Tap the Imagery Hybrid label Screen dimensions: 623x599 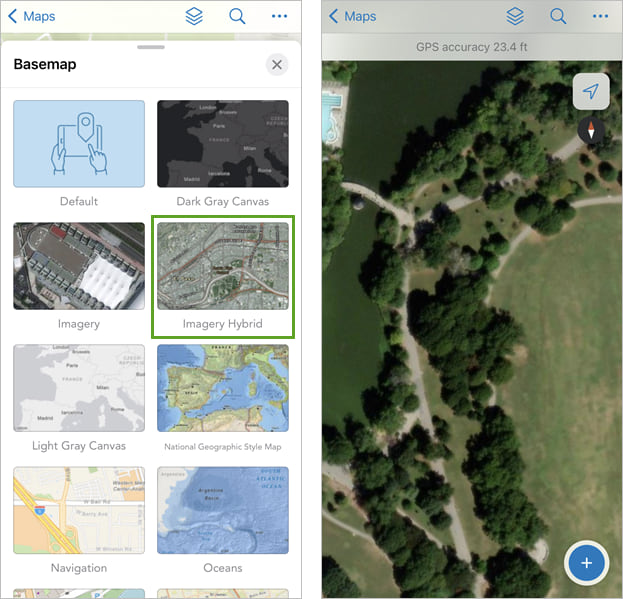(x=223, y=324)
